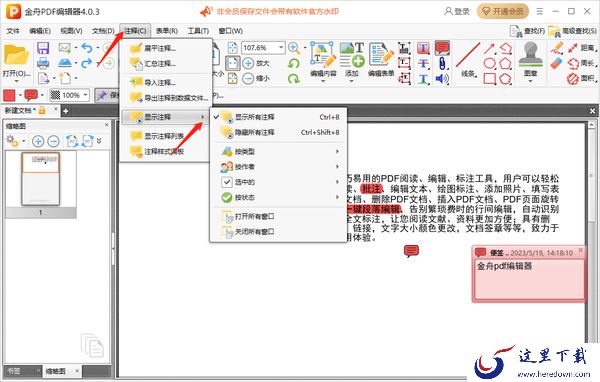This screenshot has width=600, height=382.
Task: Expand the 打开(O) dropdown arrow
Action: tap(16, 81)
